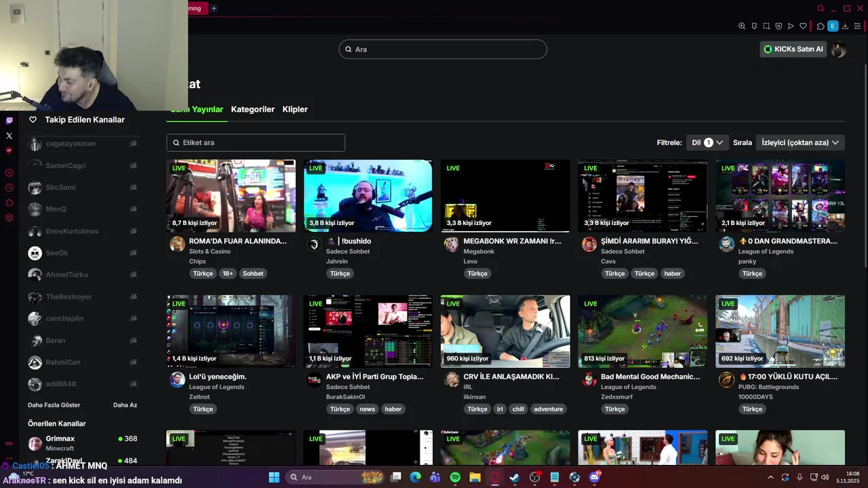Click the blue E extension icon
Screen dimensions: 868x488
point(833,26)
